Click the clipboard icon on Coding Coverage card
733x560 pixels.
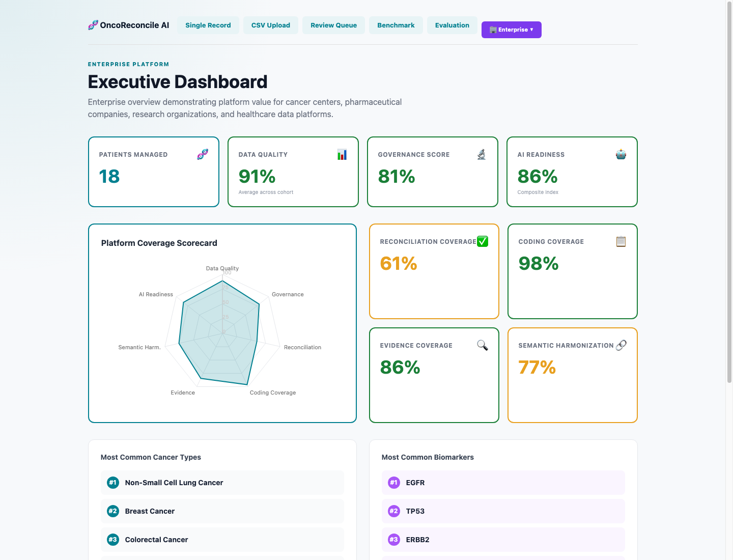(621, 241)
